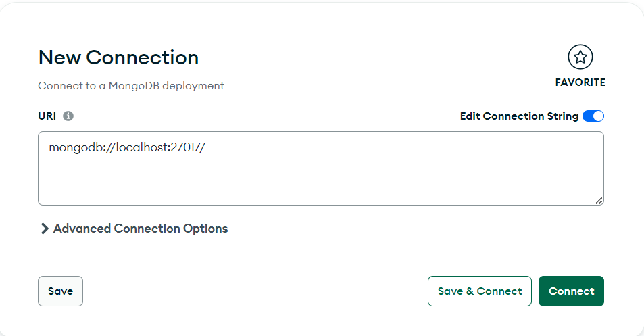
Task: Click the URI info icon
Action: (x=68, y=116)
